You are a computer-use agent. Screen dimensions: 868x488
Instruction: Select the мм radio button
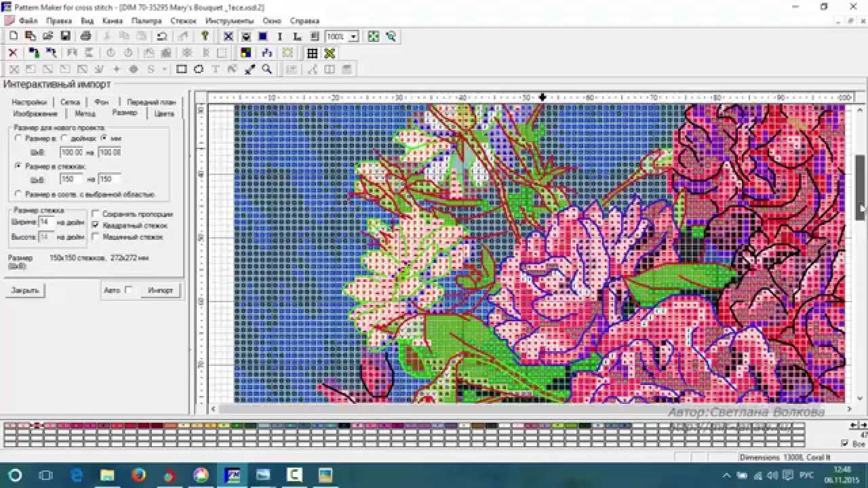[104, 138]
